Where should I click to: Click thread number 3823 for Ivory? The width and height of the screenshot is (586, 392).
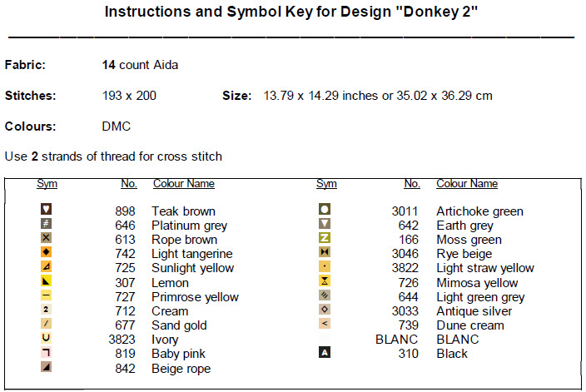tap(122, 340)
